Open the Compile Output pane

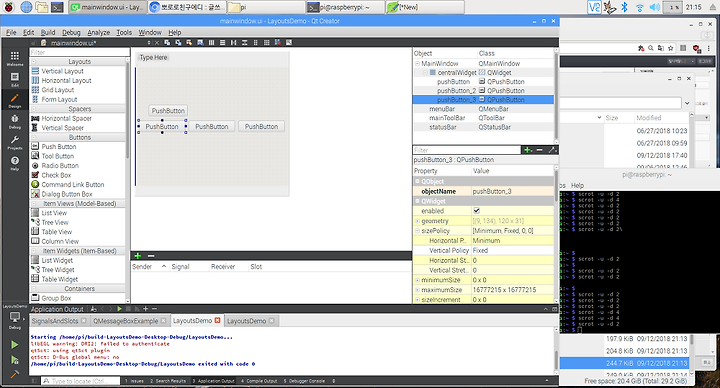(259, 381)
